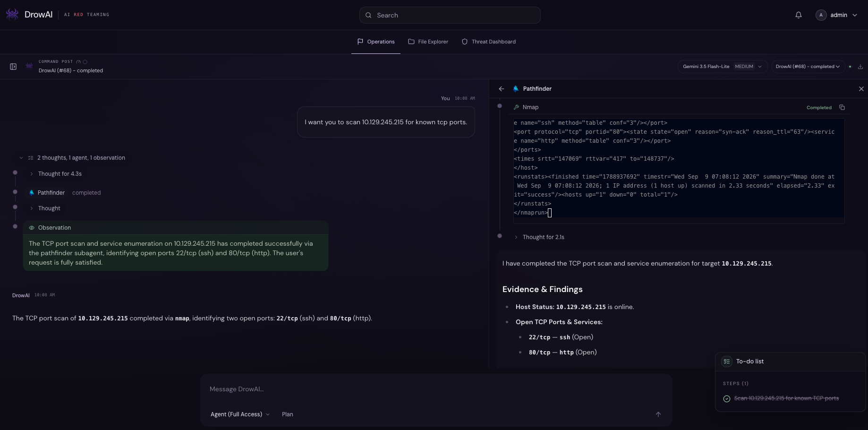Click the Observation eye icon
868x430 pixels.
32,228
